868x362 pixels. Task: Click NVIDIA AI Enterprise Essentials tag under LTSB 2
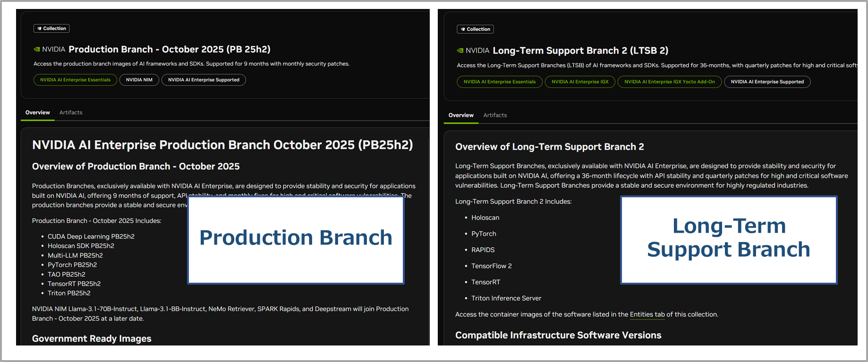pos(499,82)
